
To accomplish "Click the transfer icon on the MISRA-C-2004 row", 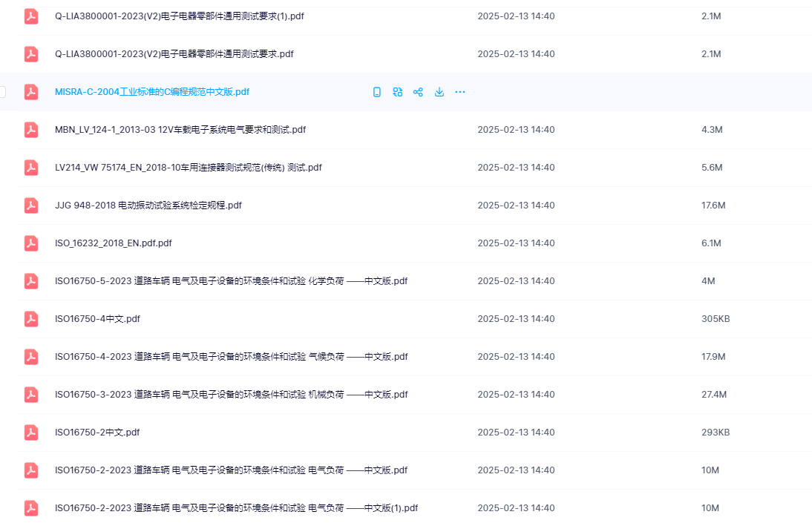I will [x=398, y=92].
